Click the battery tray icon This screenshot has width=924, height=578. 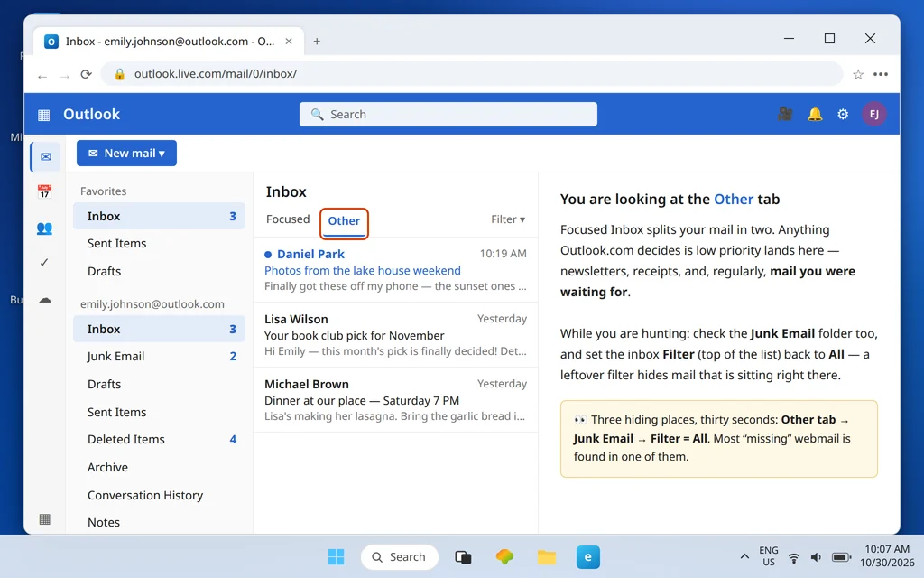coord(842,557)
